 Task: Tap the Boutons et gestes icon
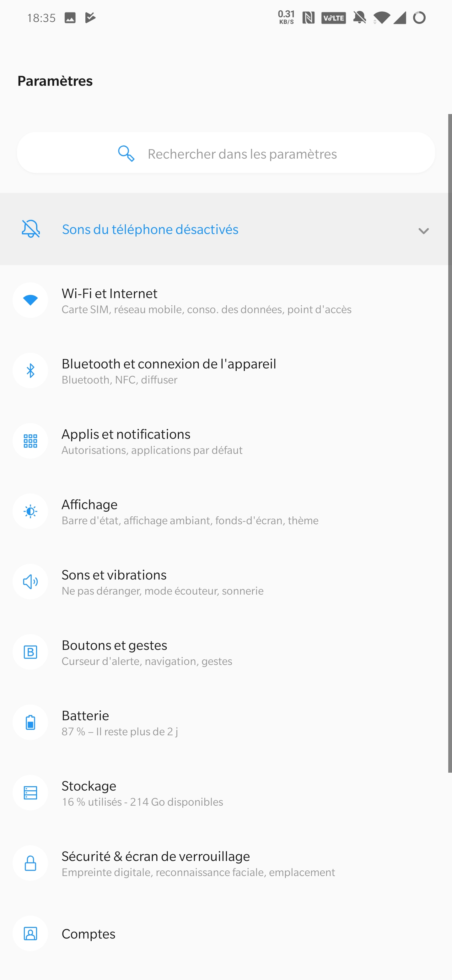(x=30, y=652)
